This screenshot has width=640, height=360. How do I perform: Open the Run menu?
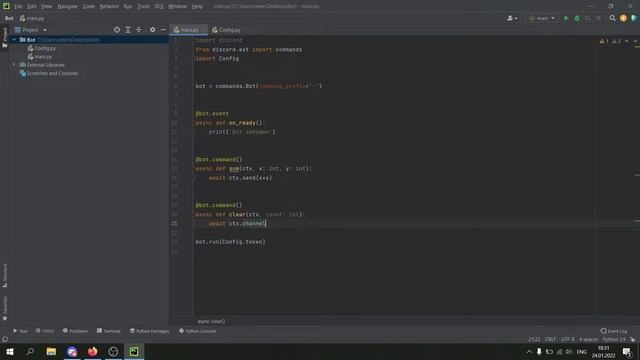coord(128,7)
